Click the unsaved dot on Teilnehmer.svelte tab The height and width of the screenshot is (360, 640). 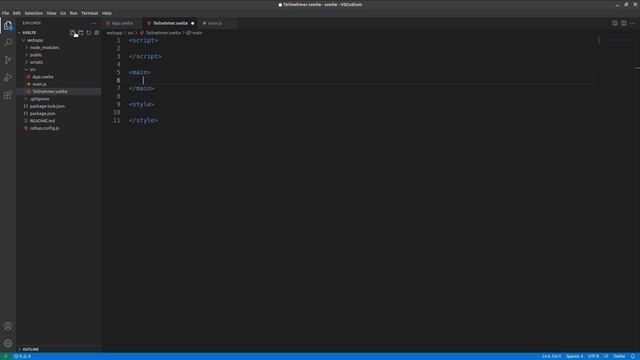tap(193, 23)
